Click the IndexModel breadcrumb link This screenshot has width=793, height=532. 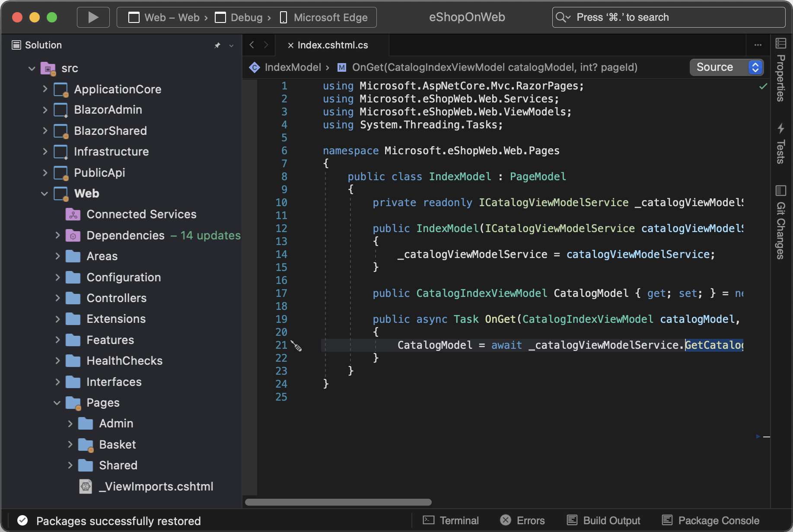(x=292, y=67)
